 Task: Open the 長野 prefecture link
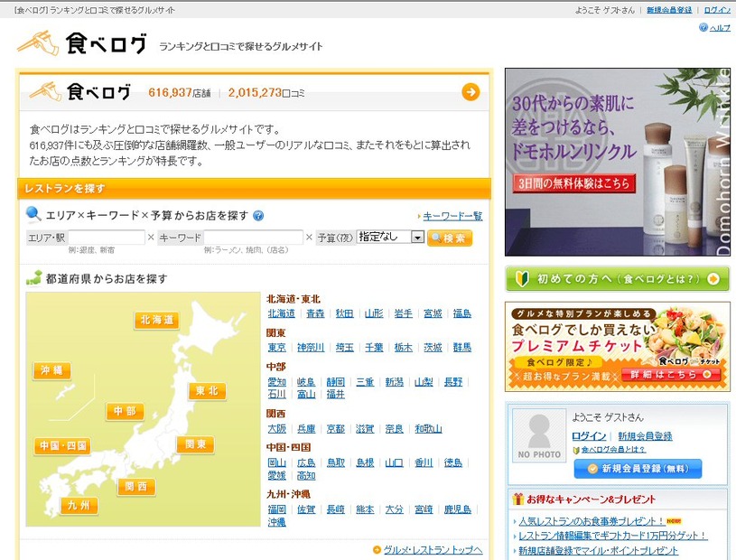[453, 382]
